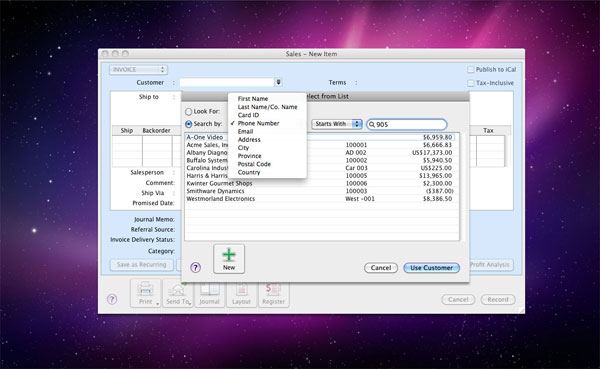The width and height of the screenshot is (600, 369).
Task: Open the Journal toolbar icon
Action: tap(209, 293)
